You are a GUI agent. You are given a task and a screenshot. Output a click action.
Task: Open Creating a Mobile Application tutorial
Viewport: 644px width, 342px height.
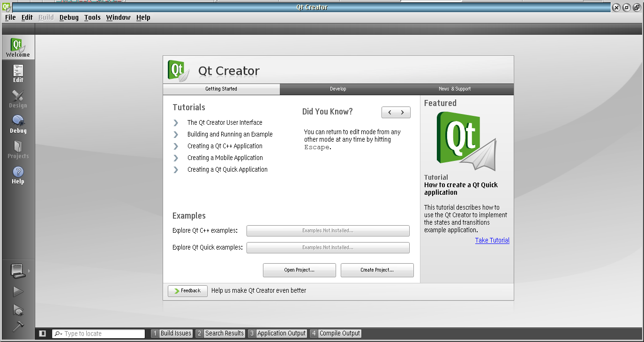click(225, 158)
